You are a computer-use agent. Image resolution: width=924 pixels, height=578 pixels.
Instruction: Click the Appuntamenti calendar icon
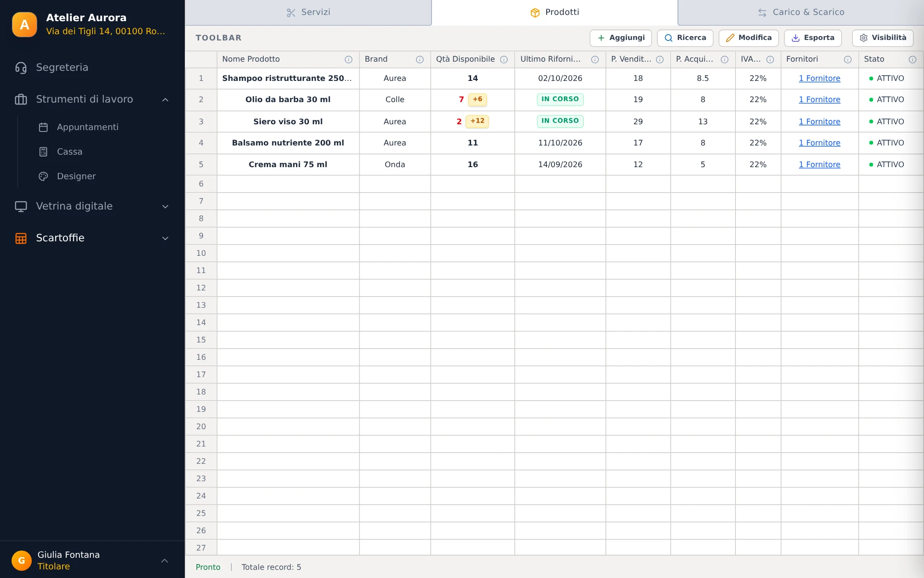tap(43, 127)
